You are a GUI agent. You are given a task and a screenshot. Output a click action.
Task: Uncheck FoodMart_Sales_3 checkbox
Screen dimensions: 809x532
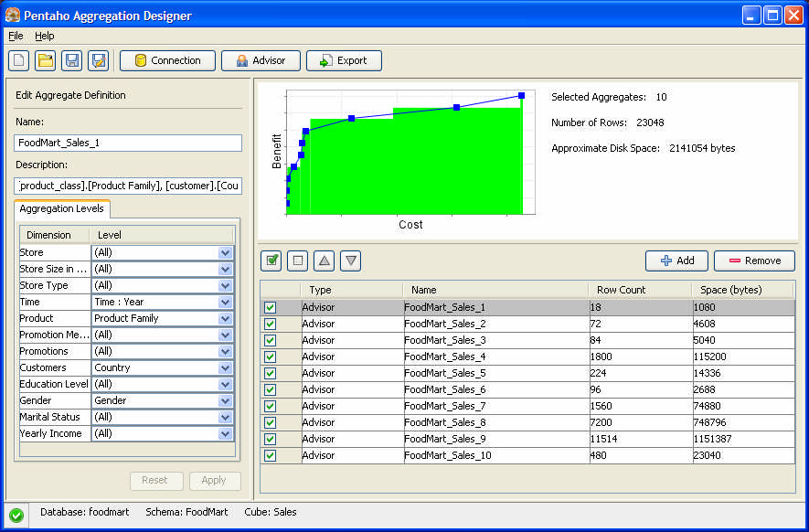pyautogui.click(x=270, y=341)
